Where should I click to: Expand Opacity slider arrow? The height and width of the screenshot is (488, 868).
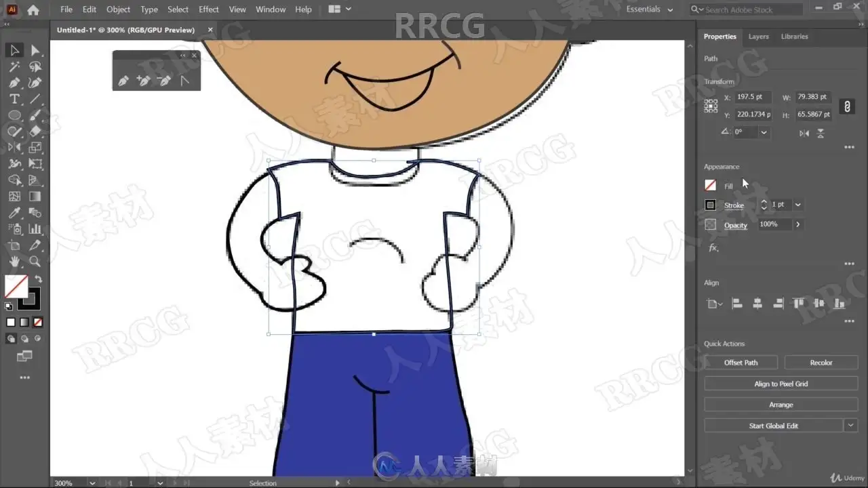click(x=797, y=224)
